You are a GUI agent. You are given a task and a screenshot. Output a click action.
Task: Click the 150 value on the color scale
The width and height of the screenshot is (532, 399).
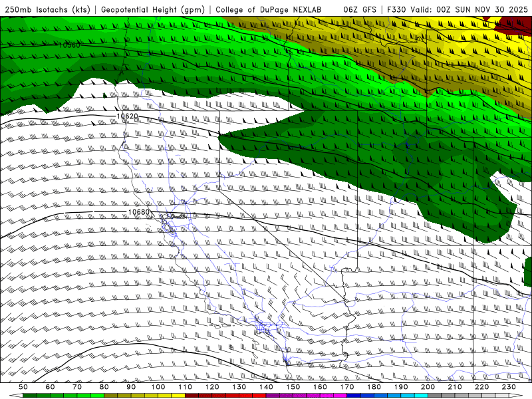[x=293, y=387]
